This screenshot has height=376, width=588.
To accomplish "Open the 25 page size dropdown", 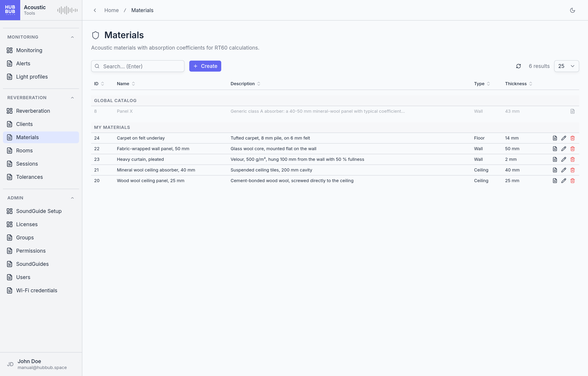I will pyautogui.click(x=567, y=66).
